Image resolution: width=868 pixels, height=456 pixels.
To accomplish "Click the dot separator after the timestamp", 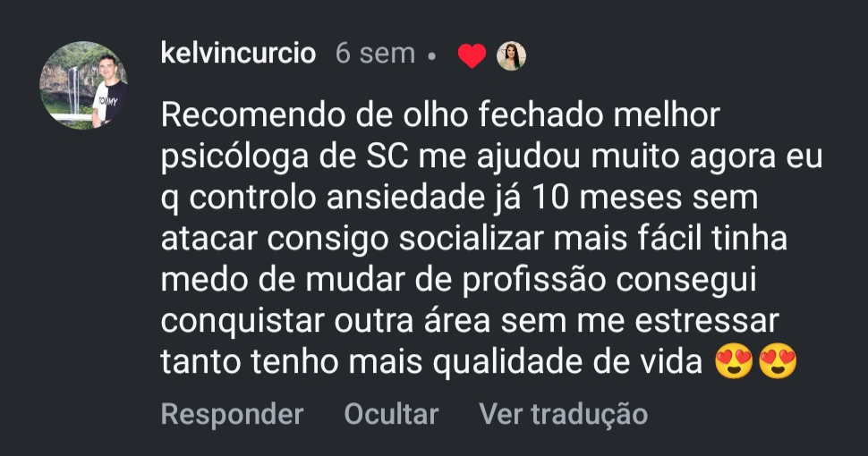I will [432, 55].
